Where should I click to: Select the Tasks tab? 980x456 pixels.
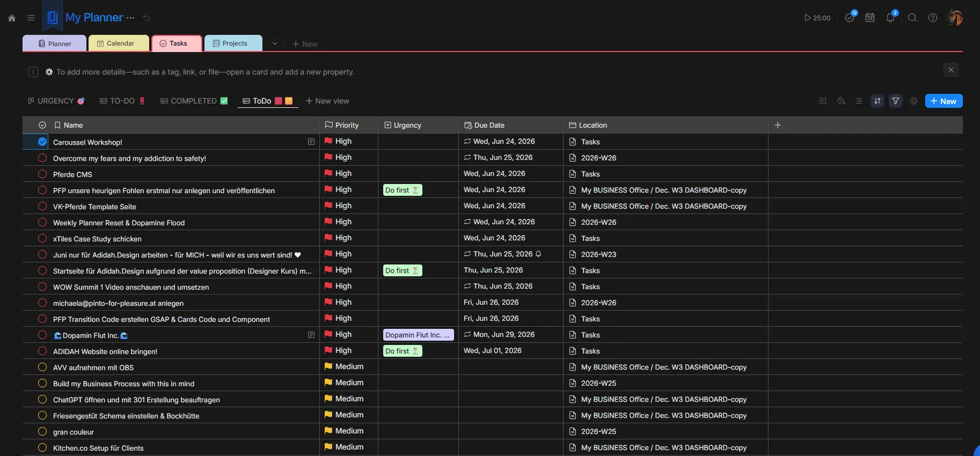click(177, 43)
